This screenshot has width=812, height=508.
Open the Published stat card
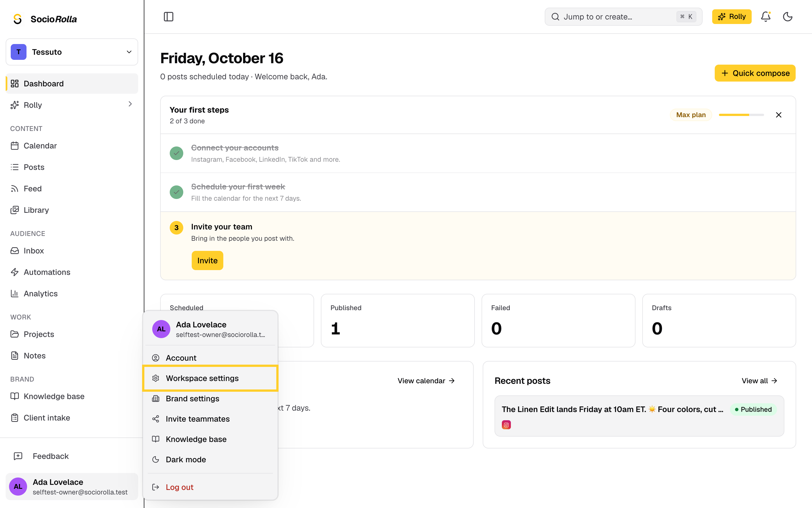pos(398,321)
